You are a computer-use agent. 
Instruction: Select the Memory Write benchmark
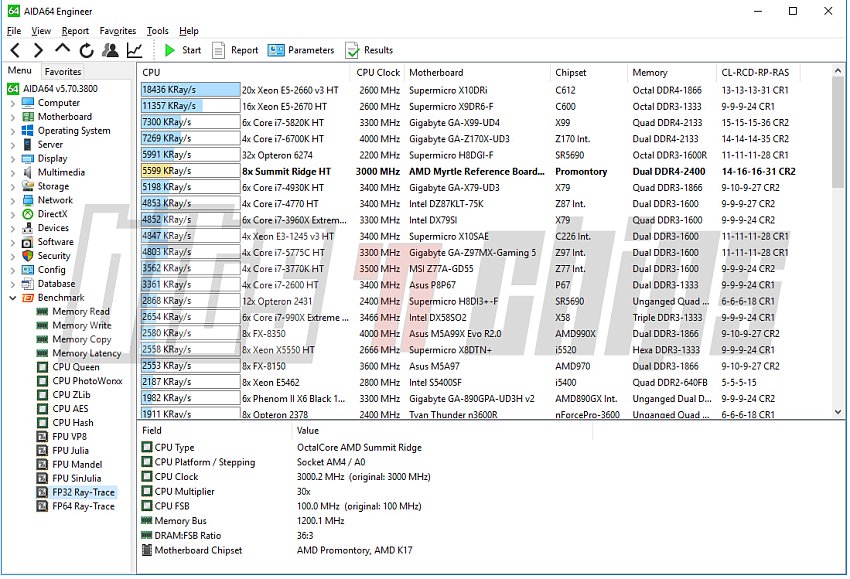pos(82,325)
